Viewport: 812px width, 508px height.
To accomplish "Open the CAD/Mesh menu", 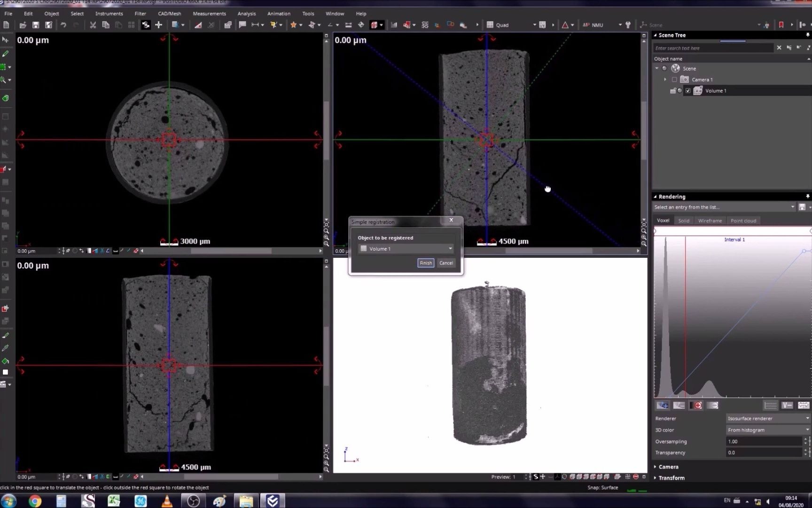I will [170, 14].
